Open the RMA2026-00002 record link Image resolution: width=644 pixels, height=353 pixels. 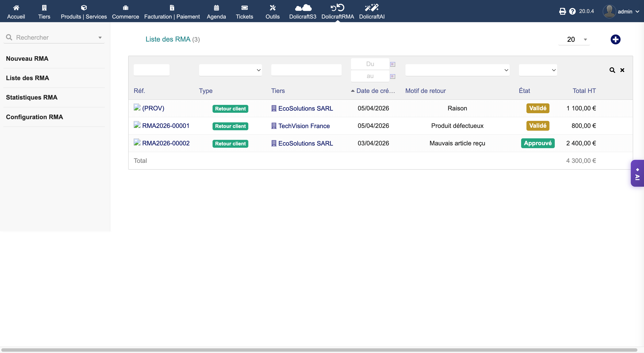(166, 143)
